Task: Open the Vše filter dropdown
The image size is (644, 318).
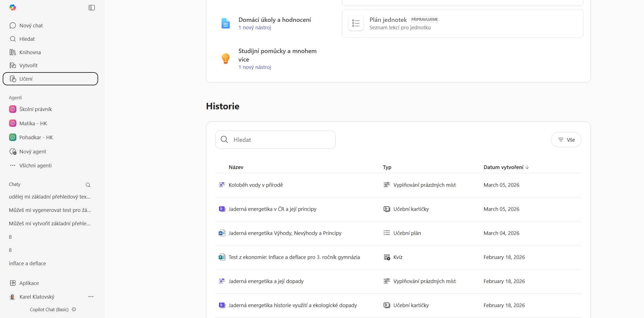Action: coord(566,140)
